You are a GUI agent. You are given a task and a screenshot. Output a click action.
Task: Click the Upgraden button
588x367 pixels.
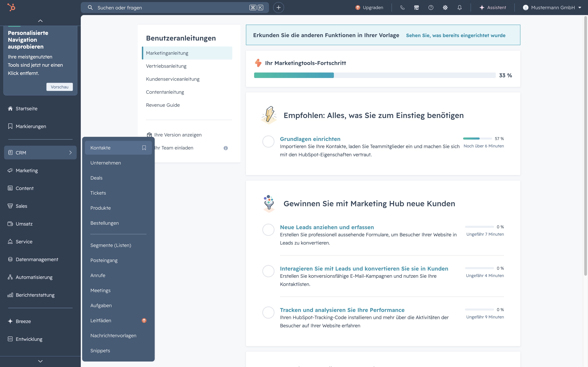click(x=369, y=8)
